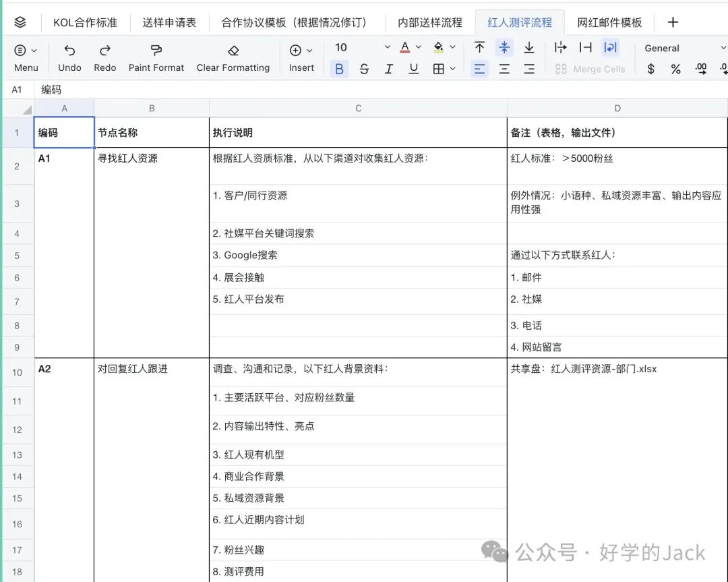Align text right
Viewport: 728px width, 582px height.
529,69
